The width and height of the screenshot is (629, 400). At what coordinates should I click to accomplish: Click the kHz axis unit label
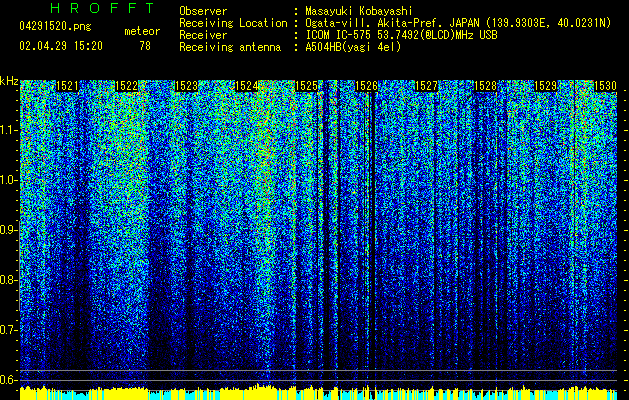point(9,81)
